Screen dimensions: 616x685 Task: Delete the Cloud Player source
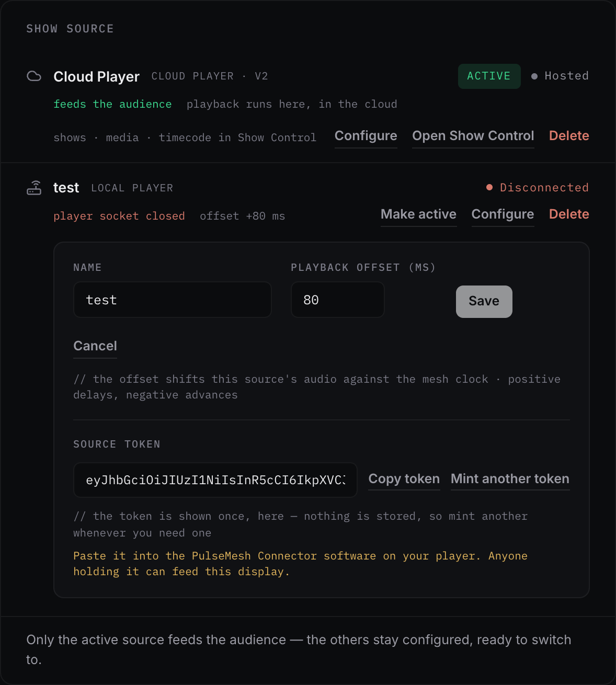(x=569, y=136)
